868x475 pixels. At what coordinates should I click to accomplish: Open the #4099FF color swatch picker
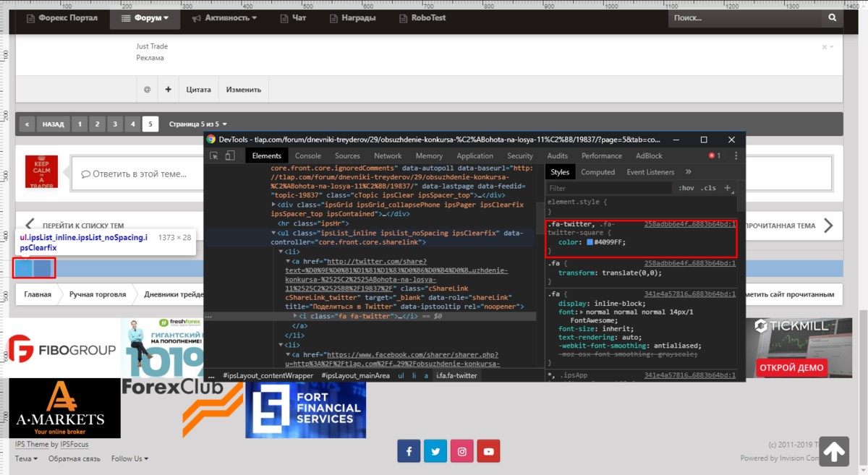click(590, 241)
